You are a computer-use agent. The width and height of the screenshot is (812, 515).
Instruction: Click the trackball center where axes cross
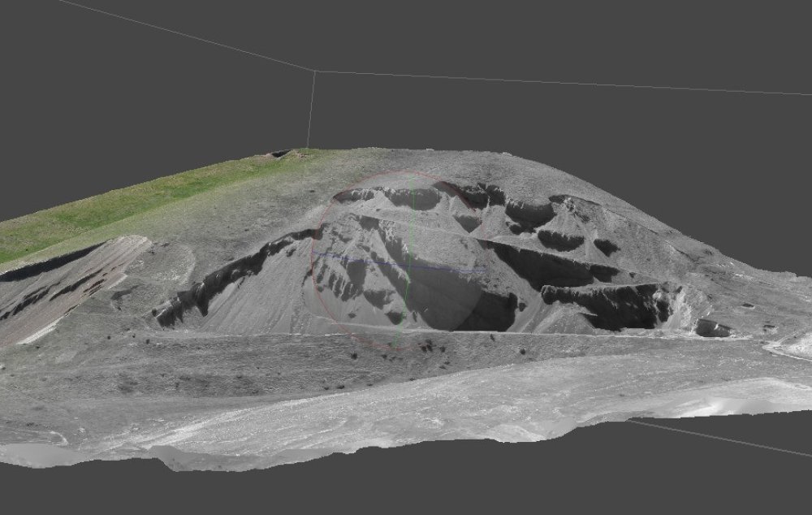point(408,265)
